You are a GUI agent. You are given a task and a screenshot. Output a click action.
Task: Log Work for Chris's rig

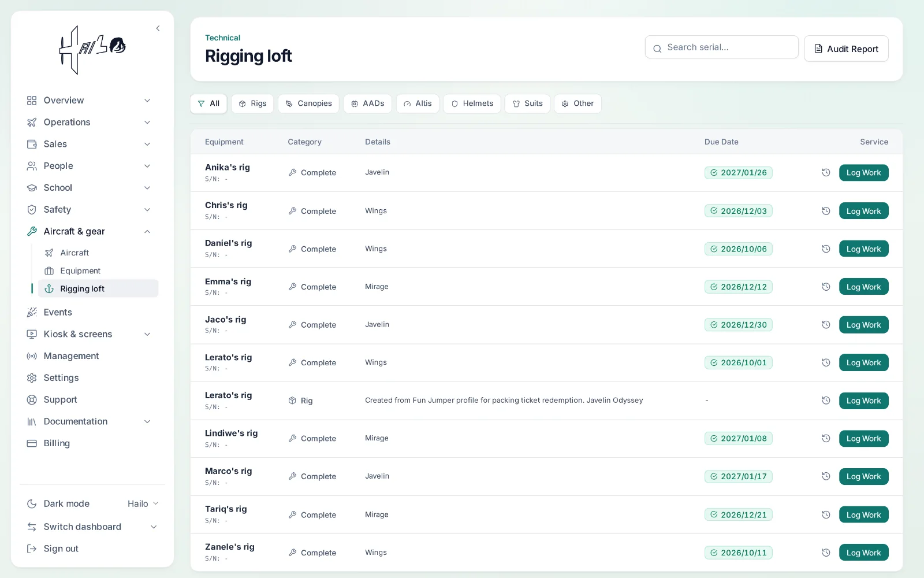(863, 211)
